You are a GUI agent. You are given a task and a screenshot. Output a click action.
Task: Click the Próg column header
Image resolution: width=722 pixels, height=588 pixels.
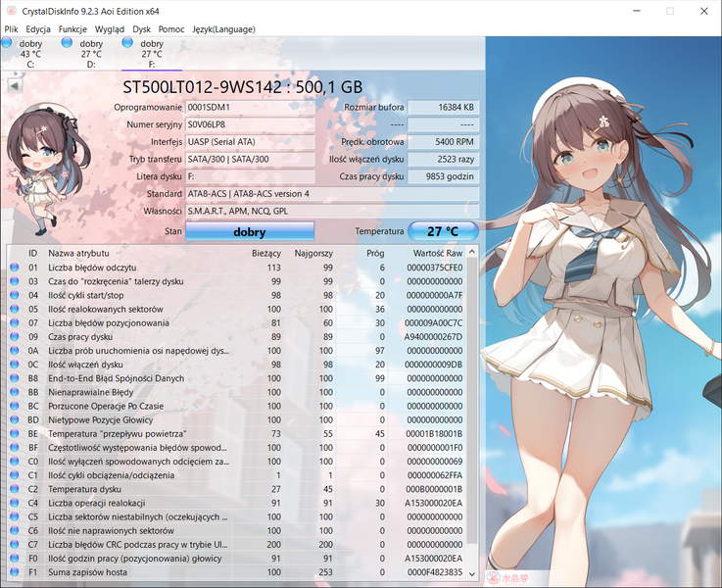pyautogui.click(x=375, y=253)
